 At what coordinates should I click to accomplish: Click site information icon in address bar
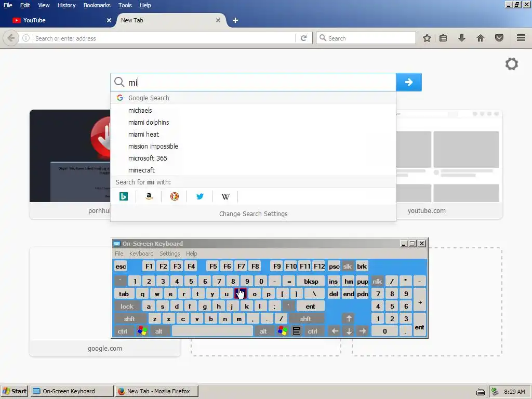(x=26, y=38)
